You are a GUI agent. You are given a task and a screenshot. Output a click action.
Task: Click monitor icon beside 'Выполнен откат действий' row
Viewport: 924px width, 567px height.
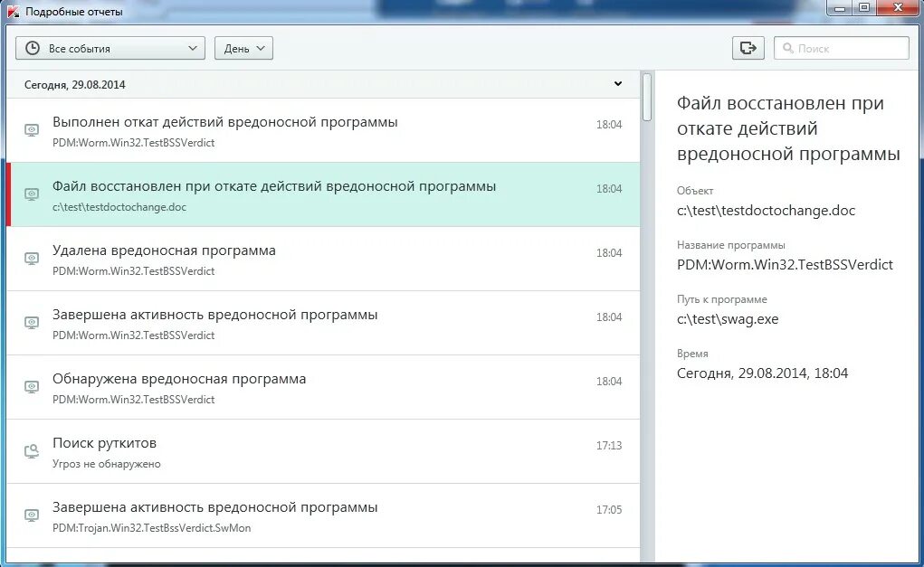tap(32, 130)
